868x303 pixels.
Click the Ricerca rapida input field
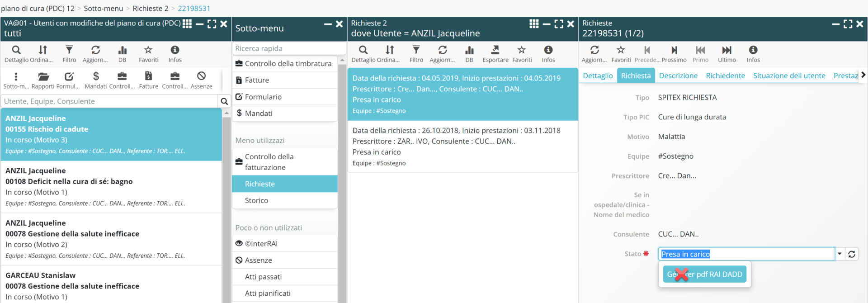288,48
